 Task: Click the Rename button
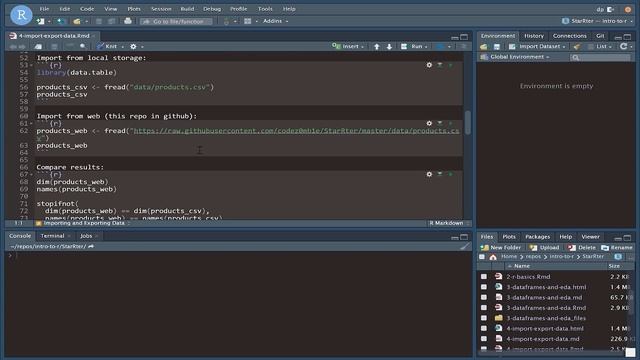617,247
